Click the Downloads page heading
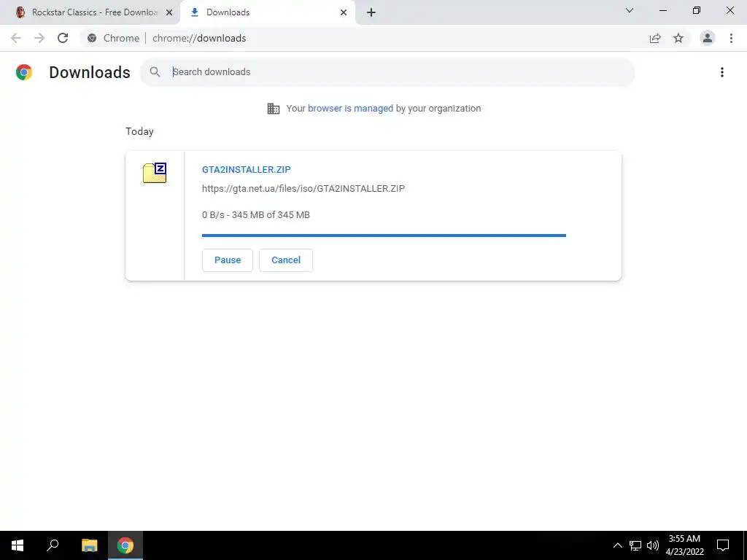747x560 pixels. pos(90,72)
